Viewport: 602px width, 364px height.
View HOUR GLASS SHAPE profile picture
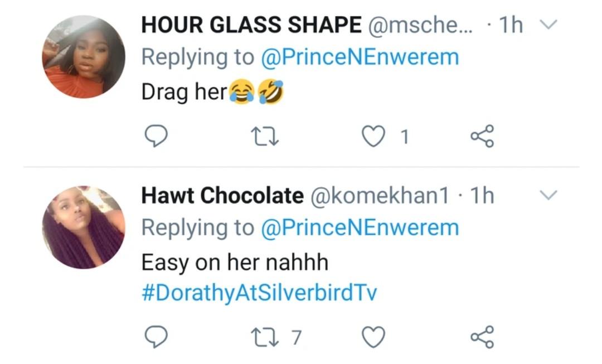pos(84,57)
